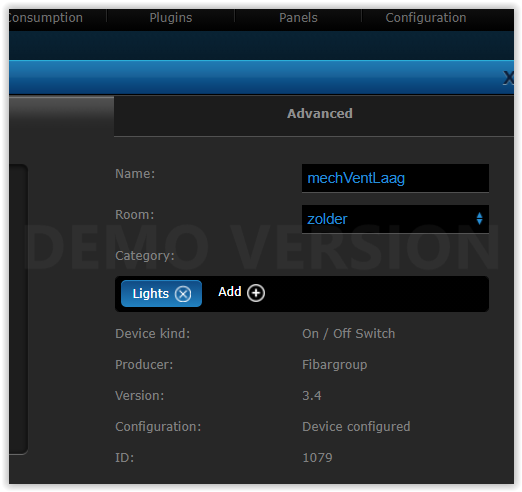Click the Category: label
Image resolution: width=522 pixels, height=492 pixels.
[145, 256]
